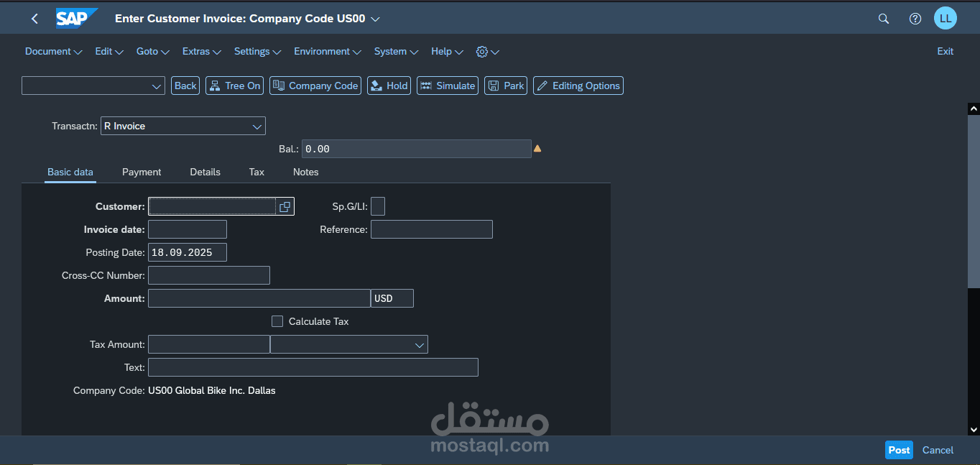The image size is (980, 465).
Task: Post the invoice
Action: click(x=899, y=450)
